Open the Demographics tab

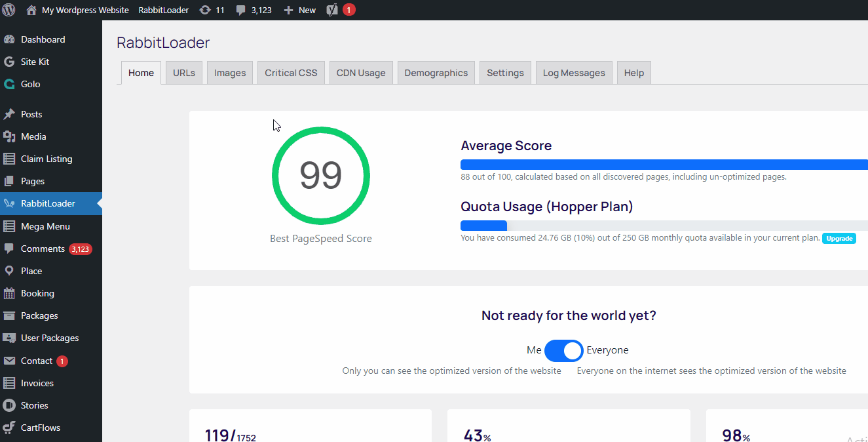(436, 73)
